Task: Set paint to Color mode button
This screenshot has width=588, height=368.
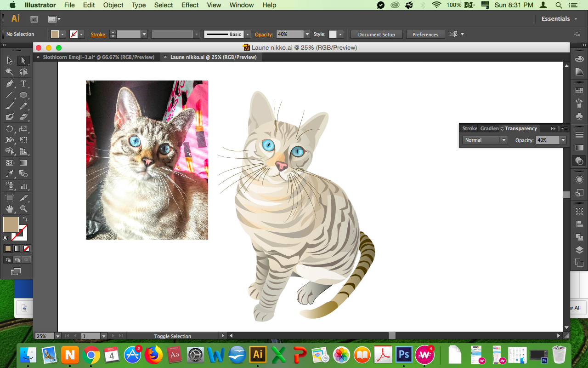Action: point(8,248)
